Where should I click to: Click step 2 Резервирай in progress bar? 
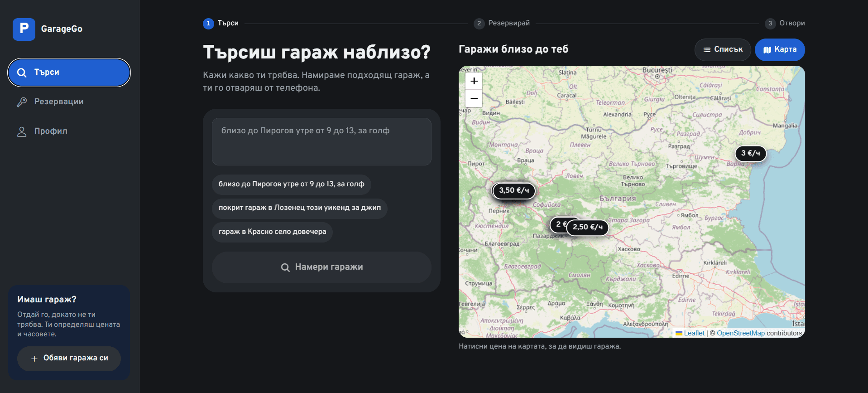pyautogui.click(x=502, y=23)
